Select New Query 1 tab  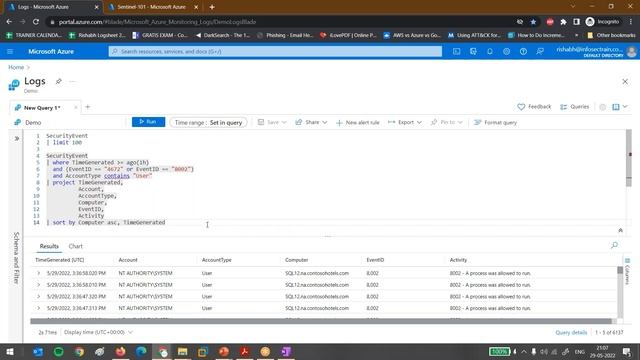point(42,108)
